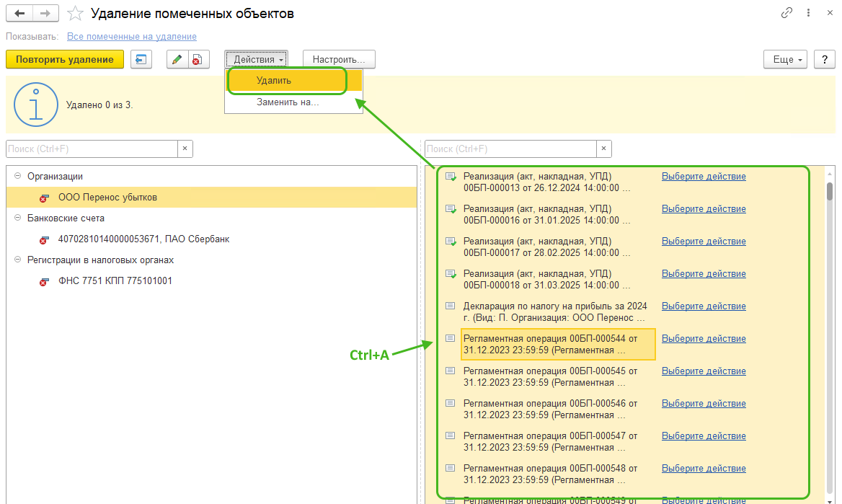The height and width of the screenshot is (504, 842).
Task: Click the green pencil edit icon
Action: click(x=177, y=60)
